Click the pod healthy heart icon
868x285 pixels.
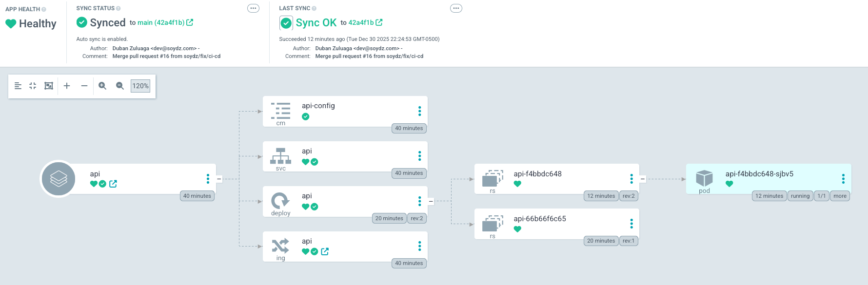coord(729,184)
